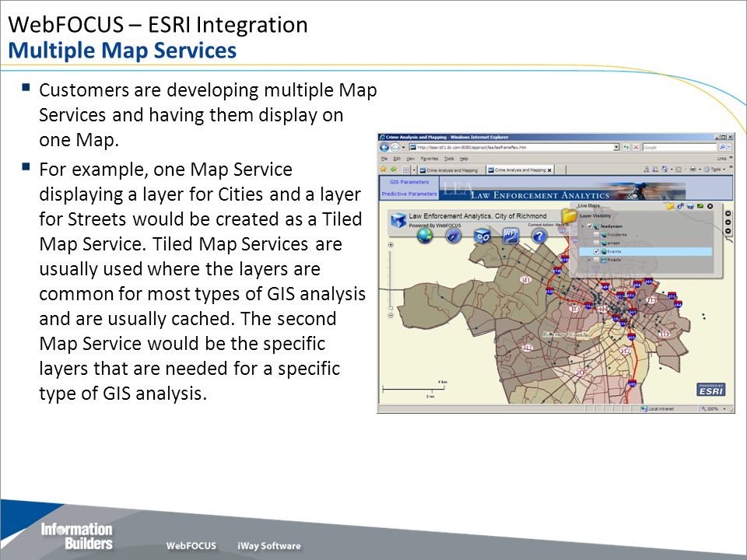Click the WF WebFOCUS tool icon
This screenshot has height=560, width=747.
[510, 235]
